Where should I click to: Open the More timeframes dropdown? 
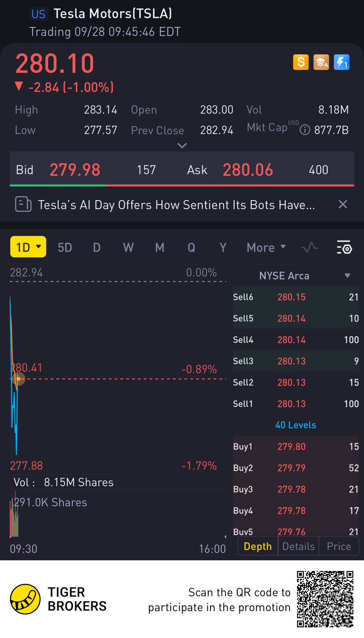pos(266,248)
